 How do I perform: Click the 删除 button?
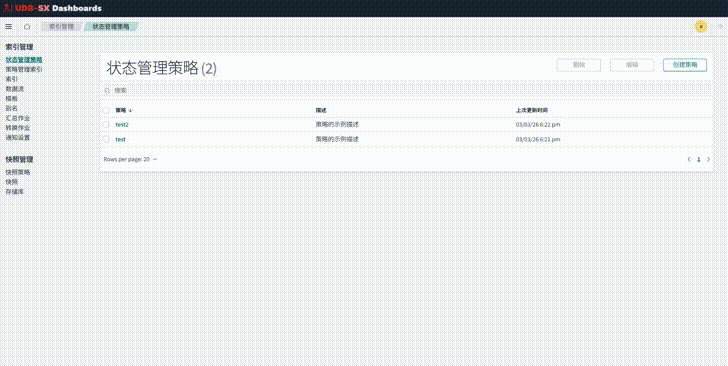[579, 65]
